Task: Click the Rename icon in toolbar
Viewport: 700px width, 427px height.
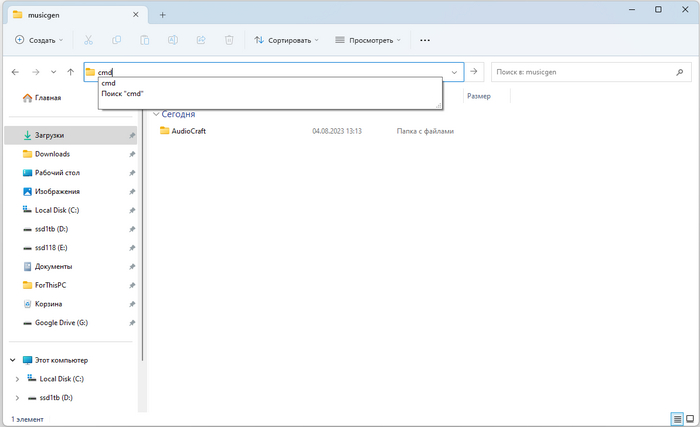Action: point(173,40)
